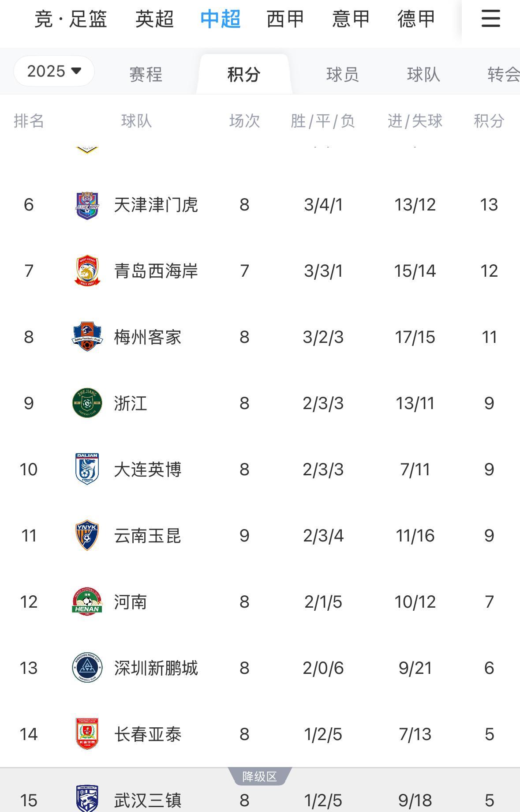Open the 球队 tab
This screenshot has width=520, height=812.
[423, 74]
